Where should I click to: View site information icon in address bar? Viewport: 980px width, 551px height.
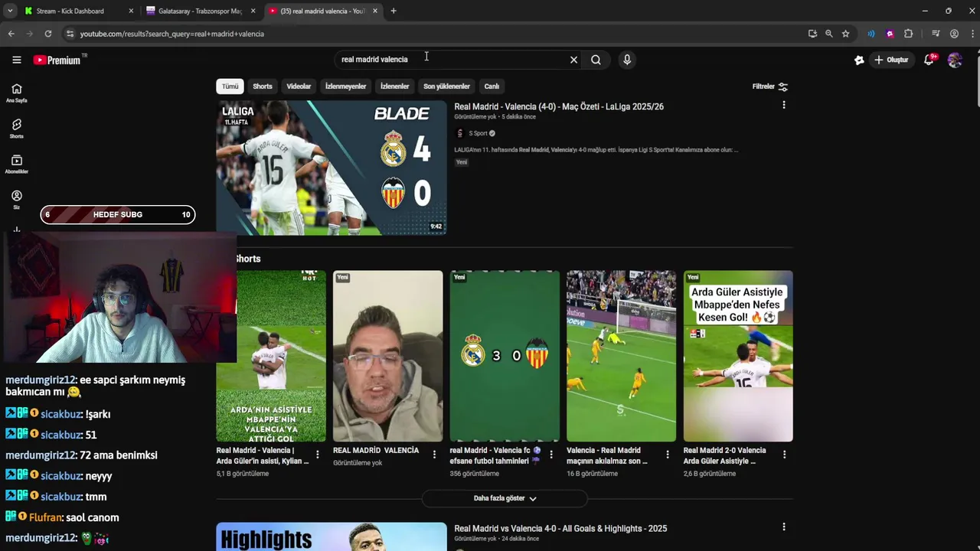[70, 34]
